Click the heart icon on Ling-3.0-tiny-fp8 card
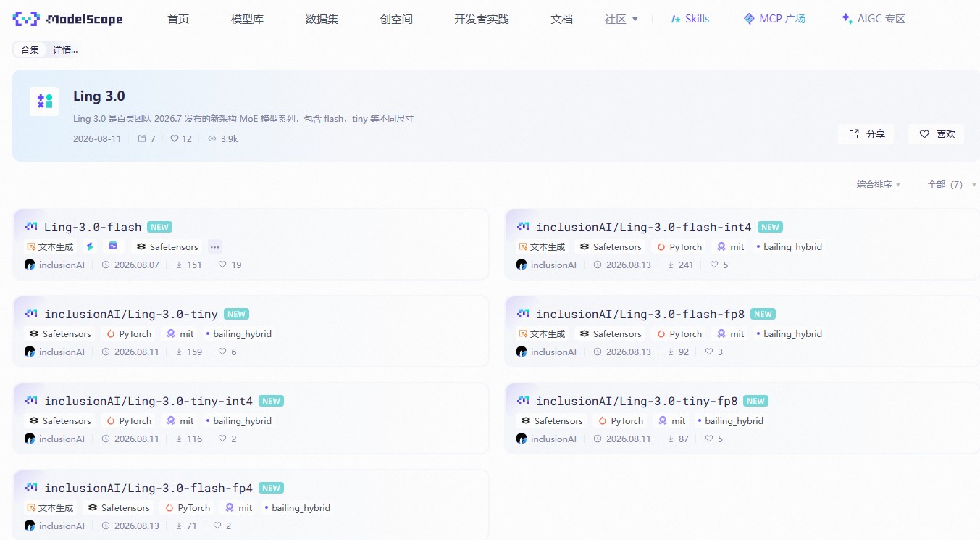Screen dimensions: 980x540 point(709,439)
